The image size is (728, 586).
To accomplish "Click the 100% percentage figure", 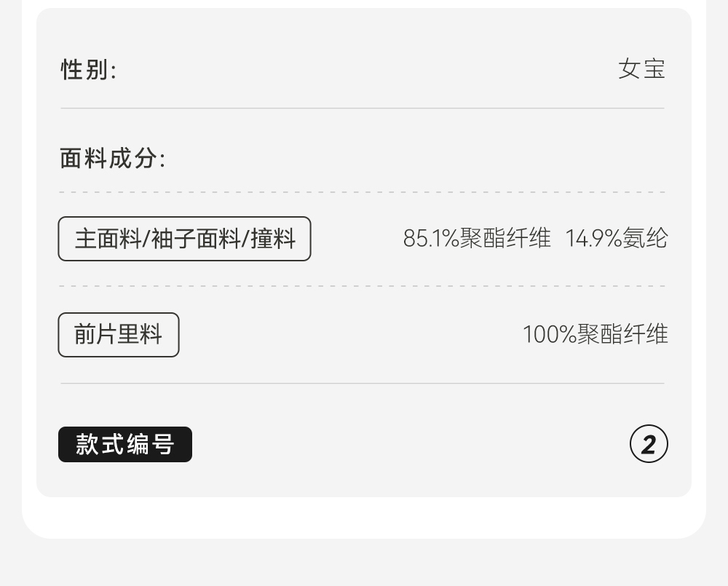I will (550, 335).
